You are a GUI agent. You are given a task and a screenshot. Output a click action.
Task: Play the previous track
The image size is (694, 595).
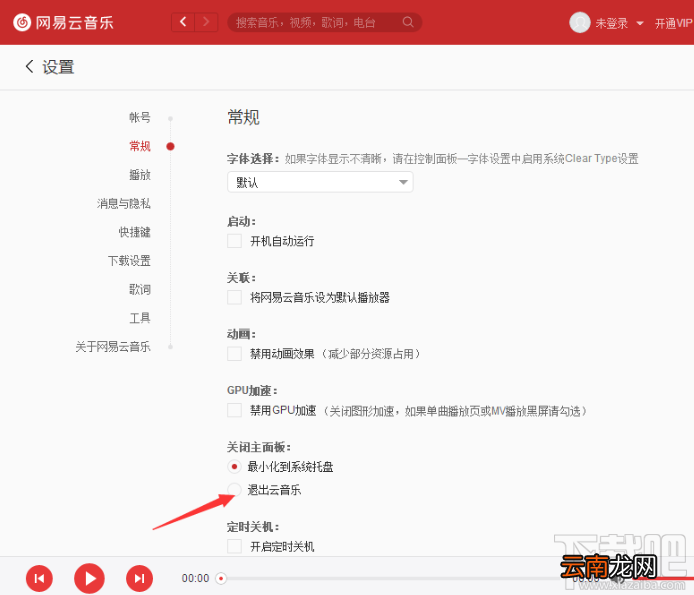point(39,578)
